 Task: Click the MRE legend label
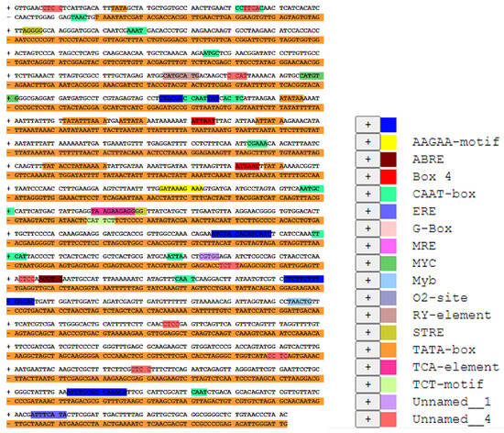click(x=424, y=246)
